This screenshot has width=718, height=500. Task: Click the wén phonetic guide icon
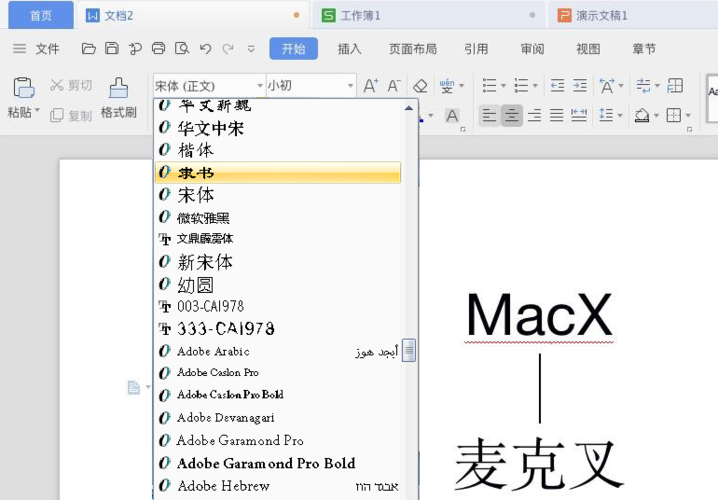point(447,86)
